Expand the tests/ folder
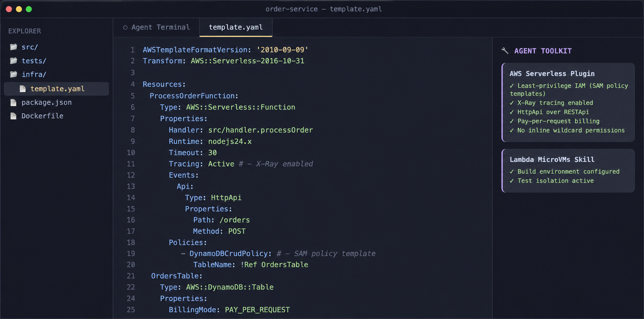The height and width of the screenshot is (319, 644). click(x=56, y=61)
